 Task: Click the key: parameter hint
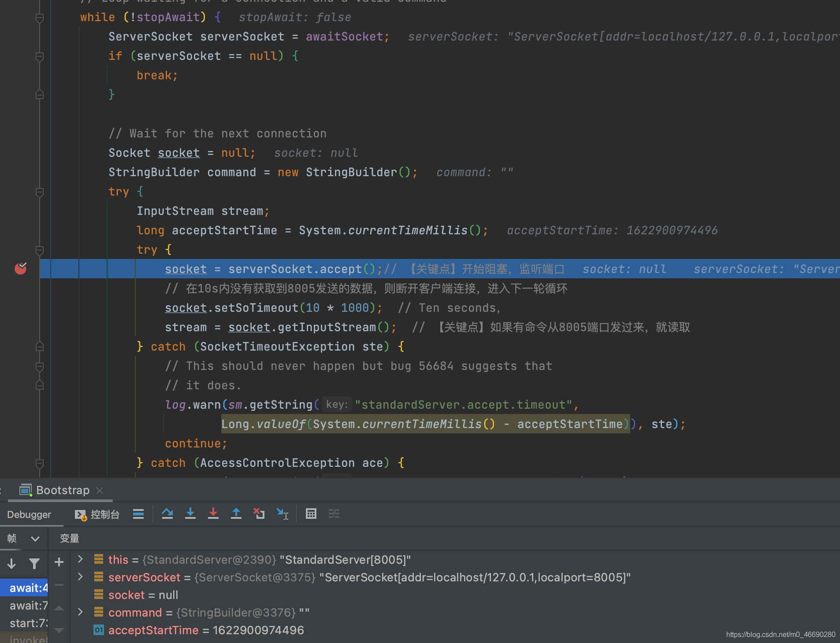pos(337,404)
